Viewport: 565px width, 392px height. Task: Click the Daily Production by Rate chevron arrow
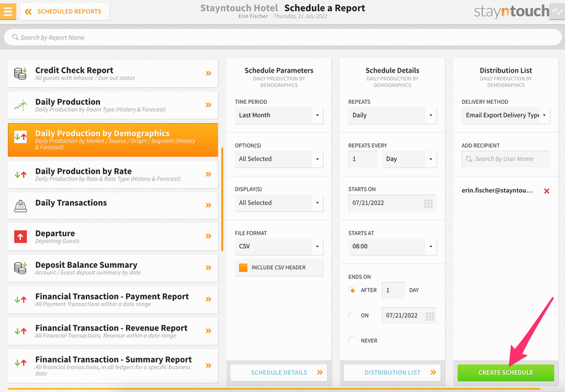pyautogui.click(x=208, y=174)
